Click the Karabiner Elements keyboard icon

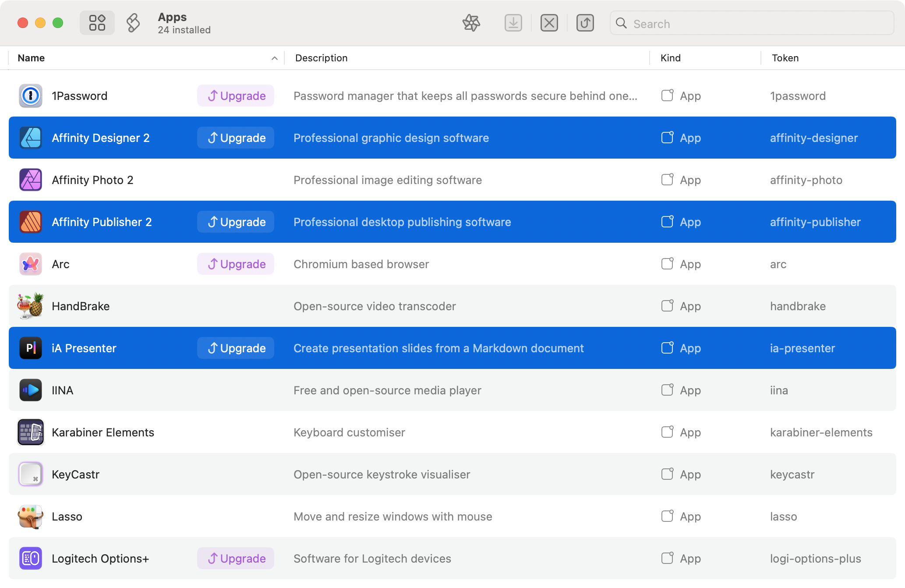[31, 432]
